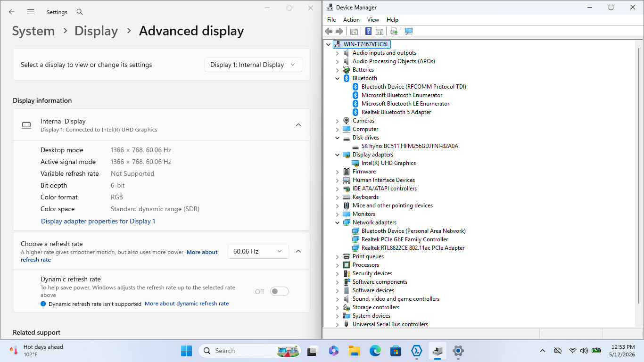The image size is (644, 362).
Task: Click the Update device driver toolbar icon
Action: 394,31
